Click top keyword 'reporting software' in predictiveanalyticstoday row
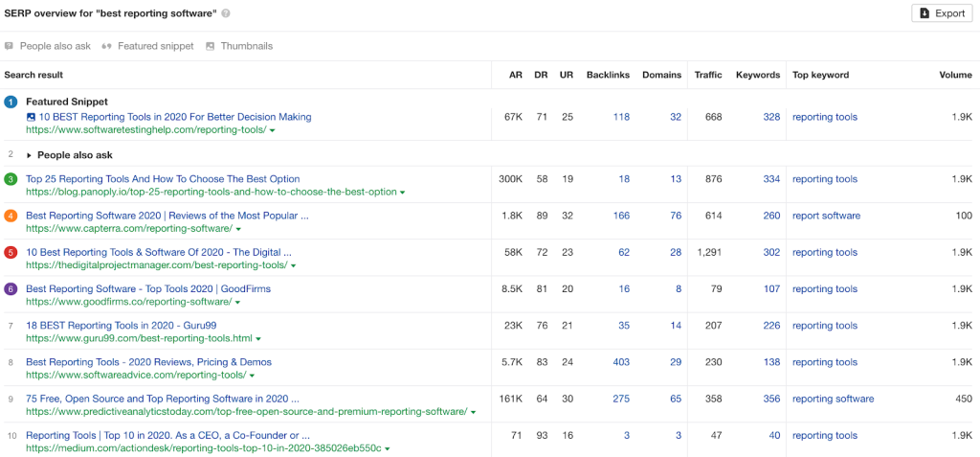The width and height of the screenshot is (980, 457). click(x=834, y=399)
